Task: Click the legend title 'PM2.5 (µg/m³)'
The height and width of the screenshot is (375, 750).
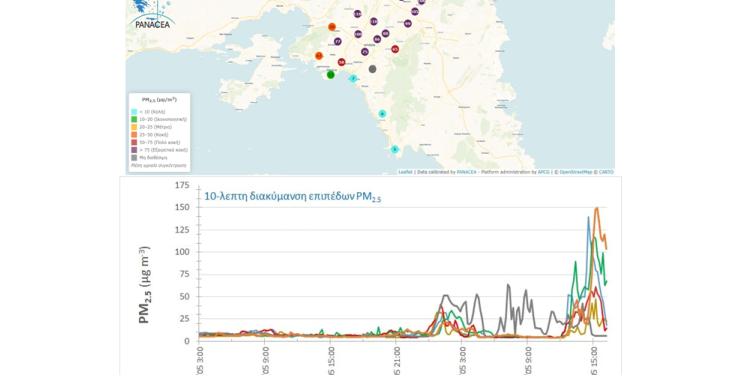Action: click(x=159, y=99)
